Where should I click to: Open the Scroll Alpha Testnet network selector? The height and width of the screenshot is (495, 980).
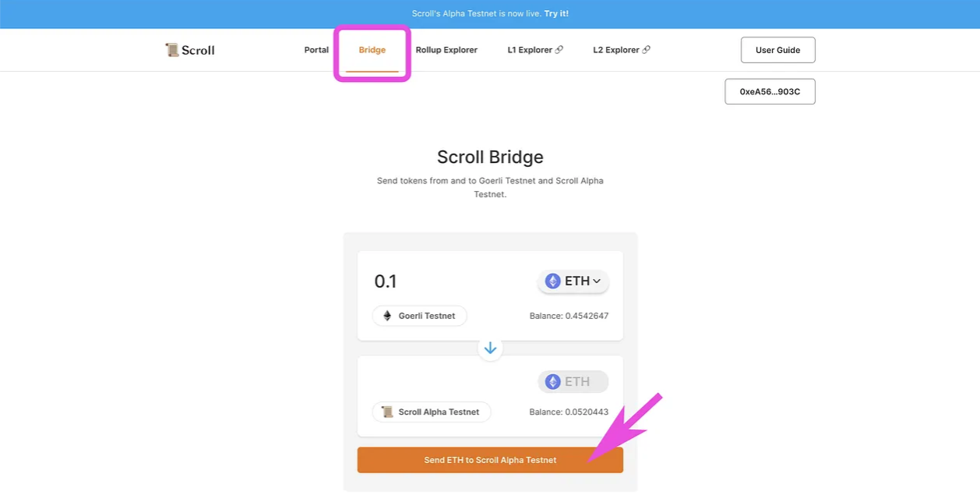(x=432, y=412)
